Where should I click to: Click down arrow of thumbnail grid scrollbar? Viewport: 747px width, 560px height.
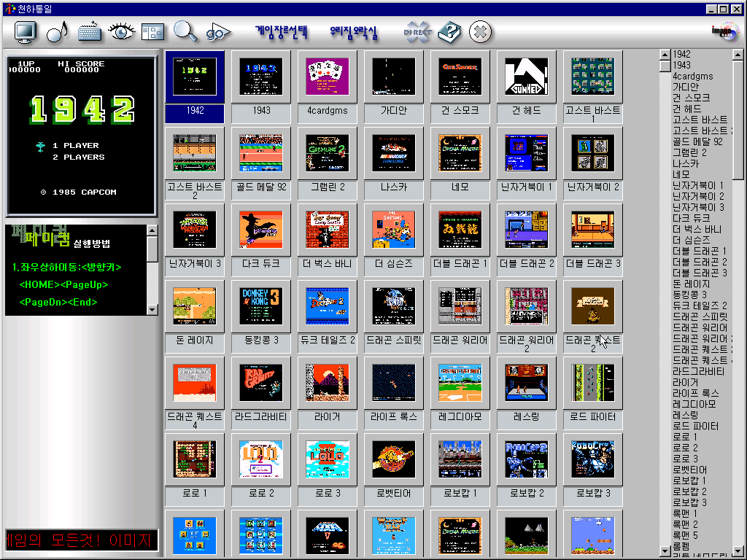pyautogui.click(x=665, y=551)
